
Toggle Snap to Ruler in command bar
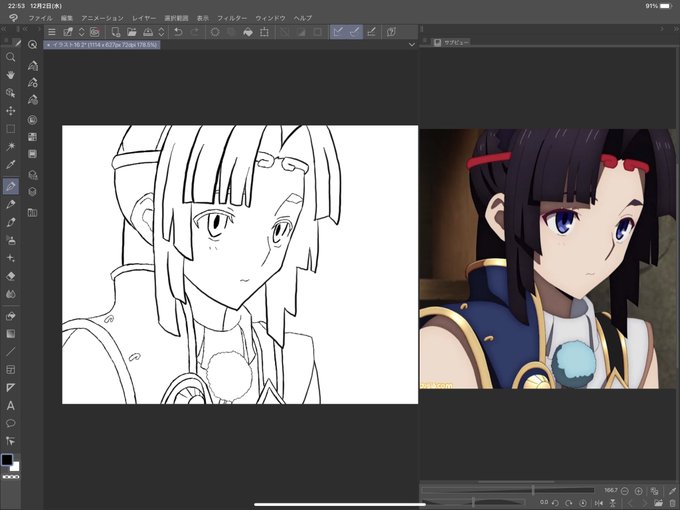(x=338, y=32)
